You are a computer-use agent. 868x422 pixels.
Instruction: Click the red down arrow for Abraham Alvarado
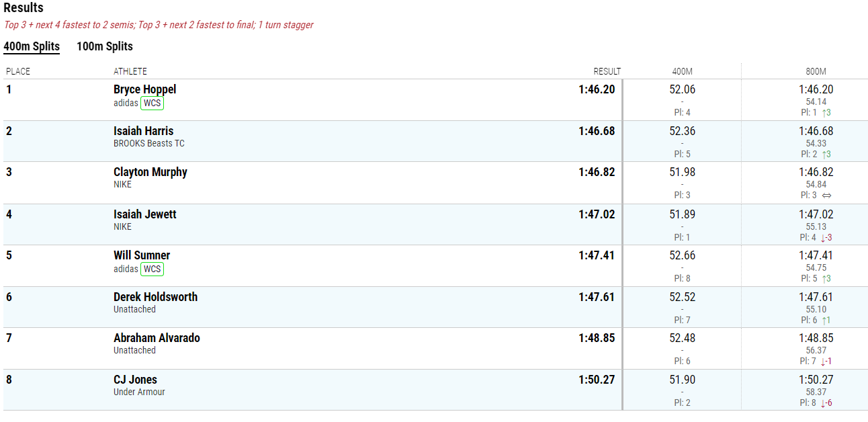823,362
